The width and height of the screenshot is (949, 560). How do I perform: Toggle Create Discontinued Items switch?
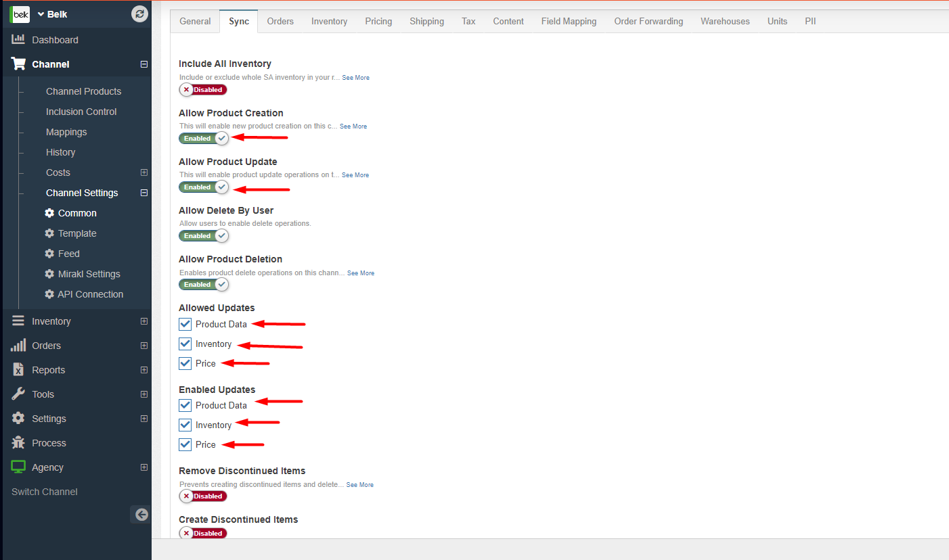pyautogui.click(x=203, y=533)
